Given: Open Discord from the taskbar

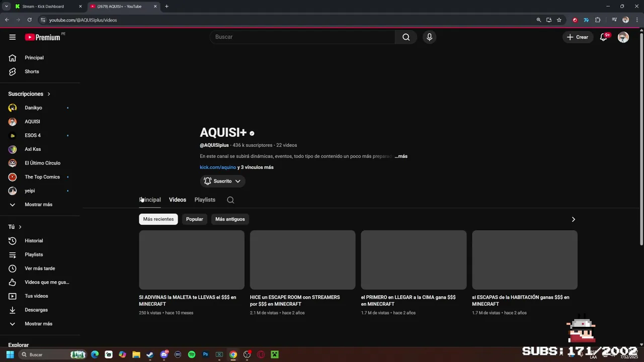Looking at the screenshot, I should [164, 354].
